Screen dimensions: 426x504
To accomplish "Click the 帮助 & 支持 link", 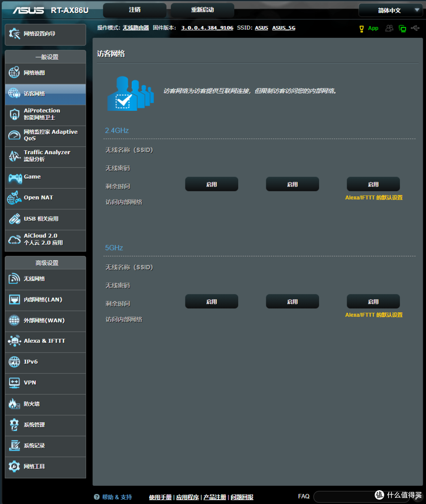I will [x=117, y=497].
